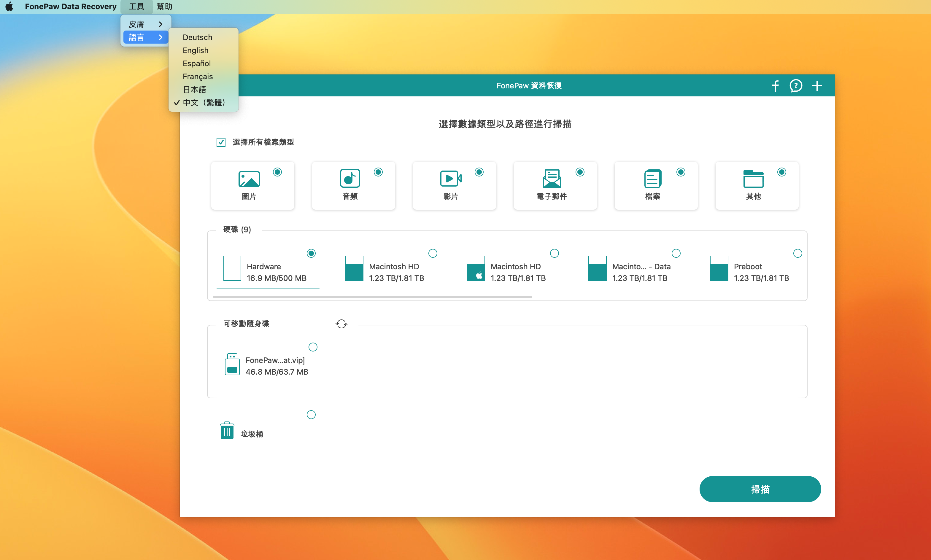931x560 pixels.
Task: Click the 檔案 document type icon
Action: (x=652, y=179)
